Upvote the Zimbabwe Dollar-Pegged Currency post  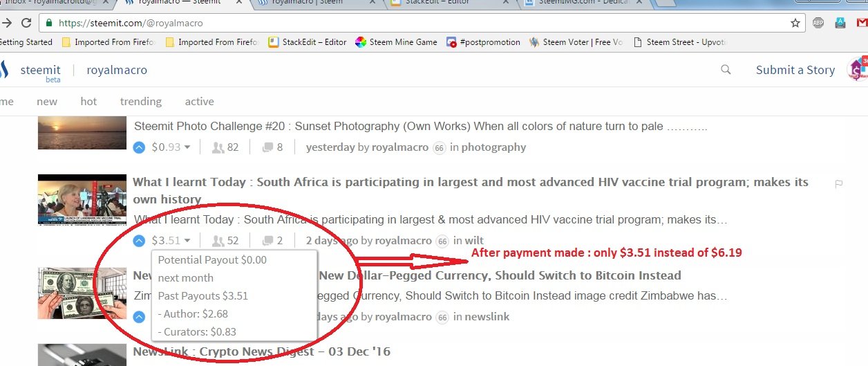(x=139, y=317)
